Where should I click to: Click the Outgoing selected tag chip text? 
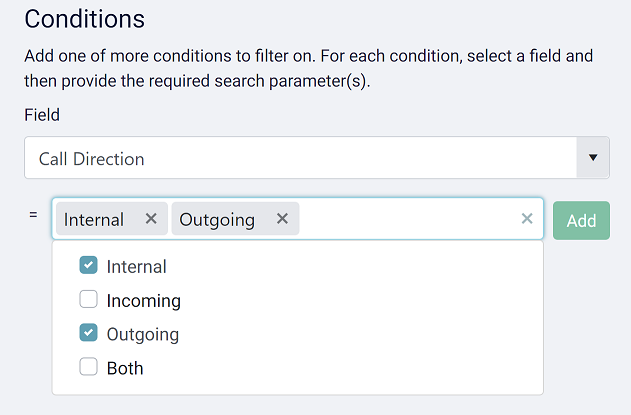217,219
